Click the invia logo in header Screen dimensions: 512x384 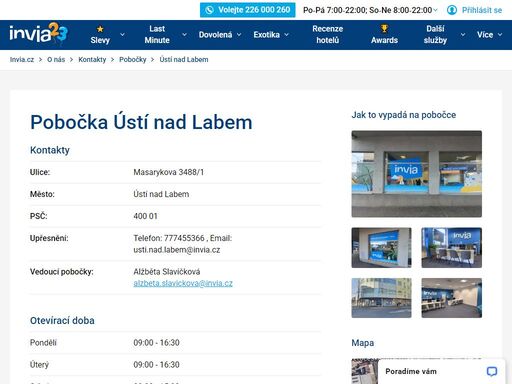click(38, 33)
